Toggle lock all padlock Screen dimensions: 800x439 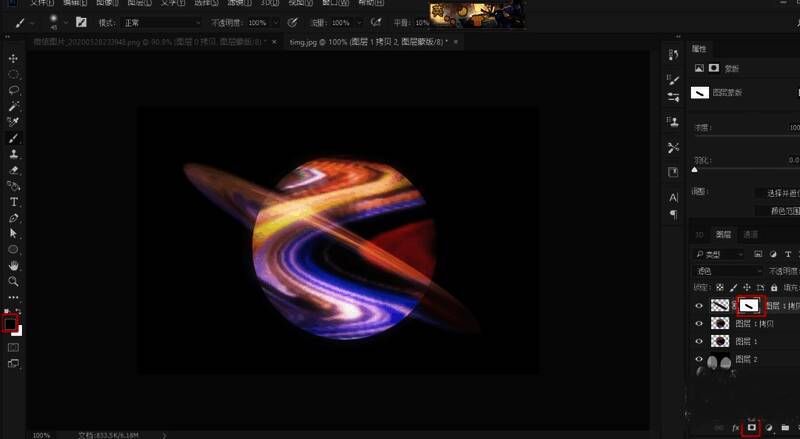774,287
